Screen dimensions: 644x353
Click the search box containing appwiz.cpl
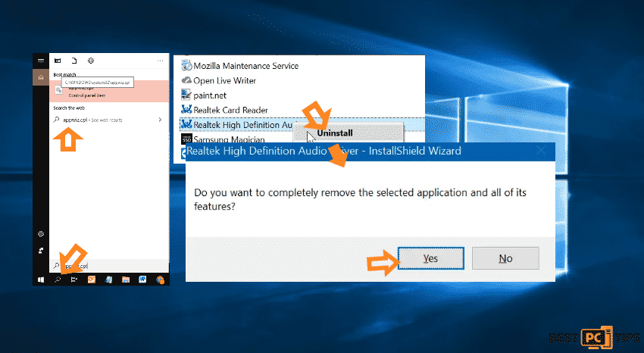(x=109, y=266)
